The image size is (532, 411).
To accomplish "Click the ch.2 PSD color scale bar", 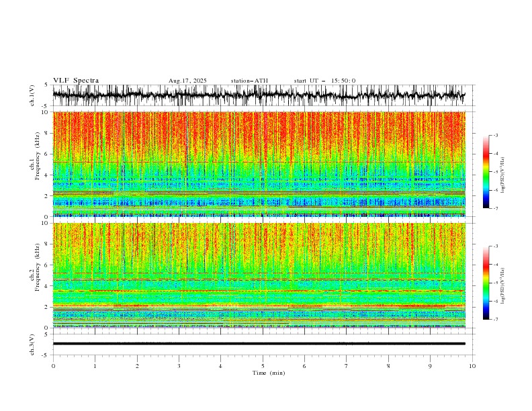I will (486, 283).
